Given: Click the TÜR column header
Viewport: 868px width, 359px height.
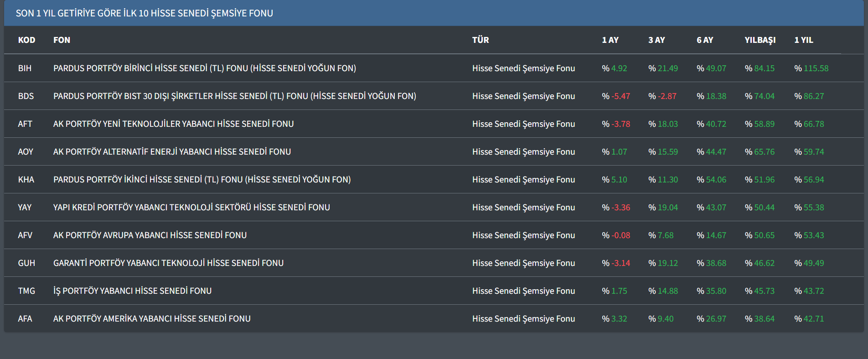Looking at the screenshot, I should coord(480,40).
